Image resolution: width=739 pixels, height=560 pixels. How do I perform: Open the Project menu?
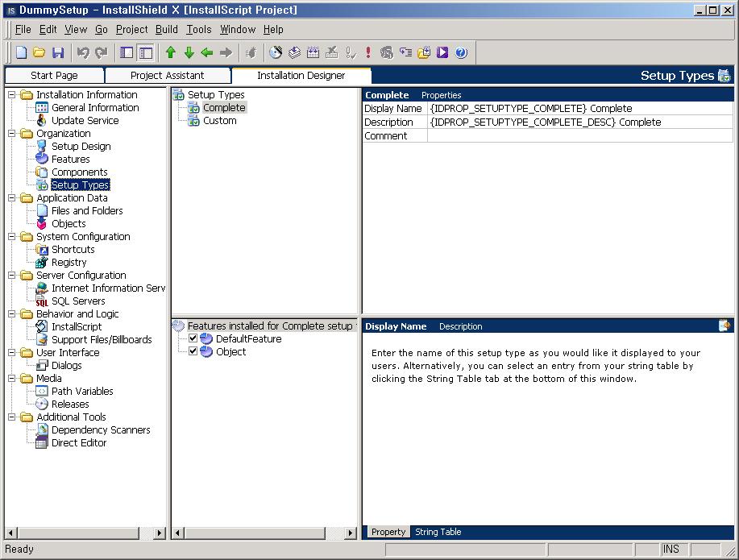[x=131, y=30]
